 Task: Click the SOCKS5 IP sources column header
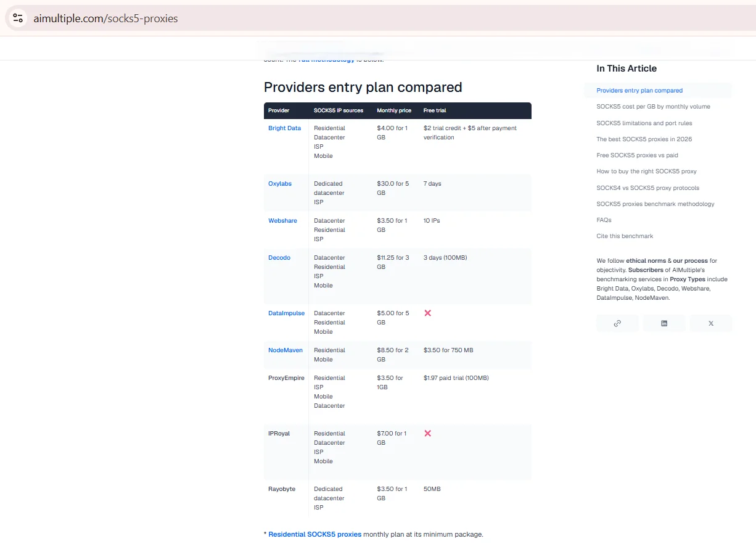tap(339, 110)
